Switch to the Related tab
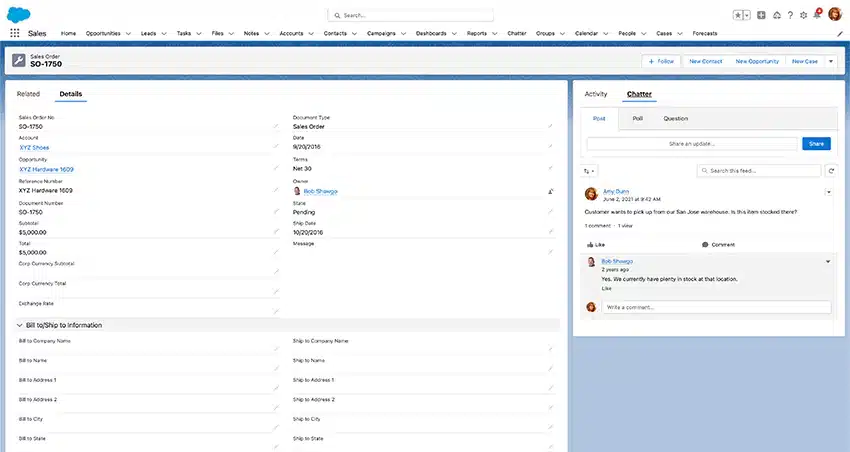 28,94
